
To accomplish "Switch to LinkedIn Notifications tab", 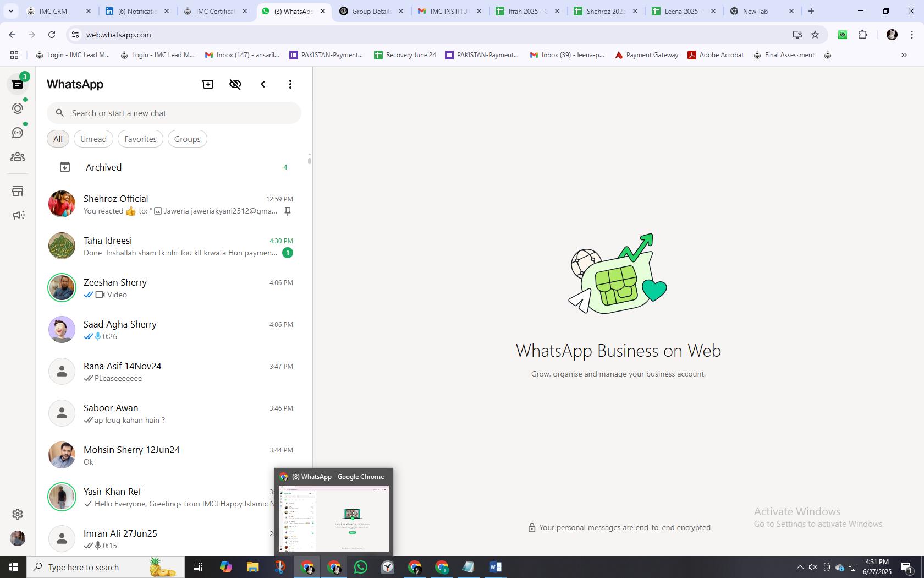I will [x=137, y=11].
